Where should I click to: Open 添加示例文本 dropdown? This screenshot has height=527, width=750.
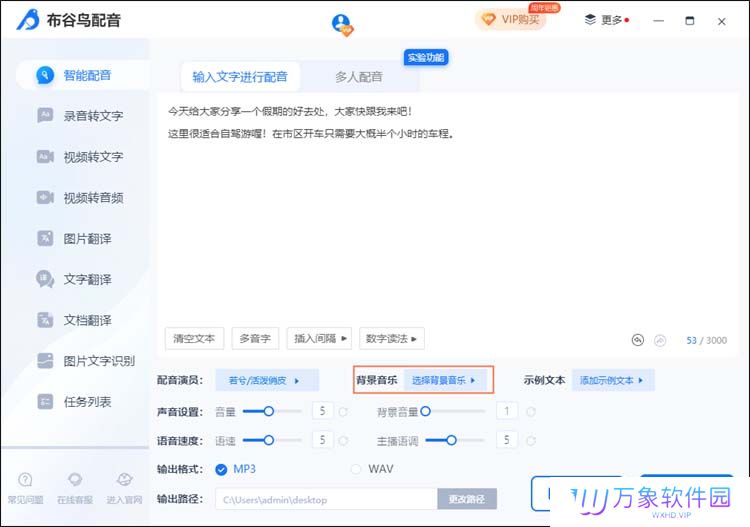coord(613,380)
